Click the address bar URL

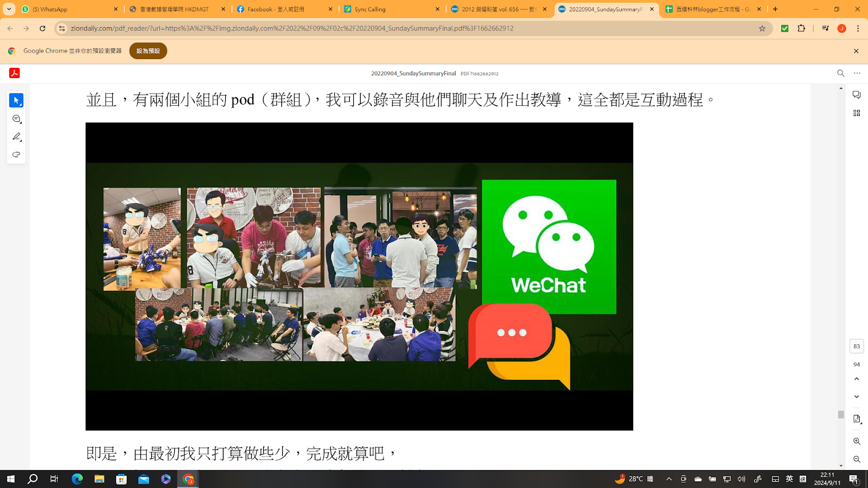[x=292, y=28]
